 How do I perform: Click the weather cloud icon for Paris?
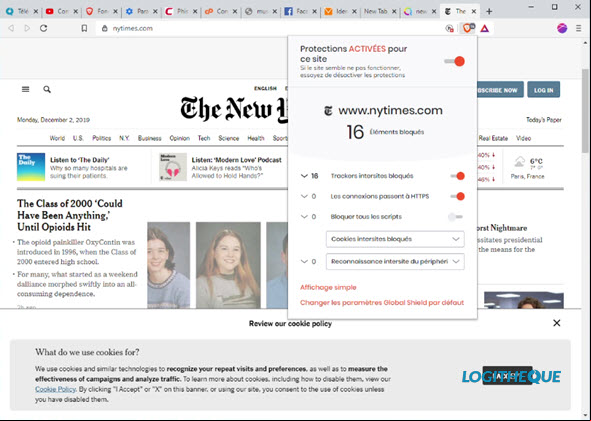point(519,162)
